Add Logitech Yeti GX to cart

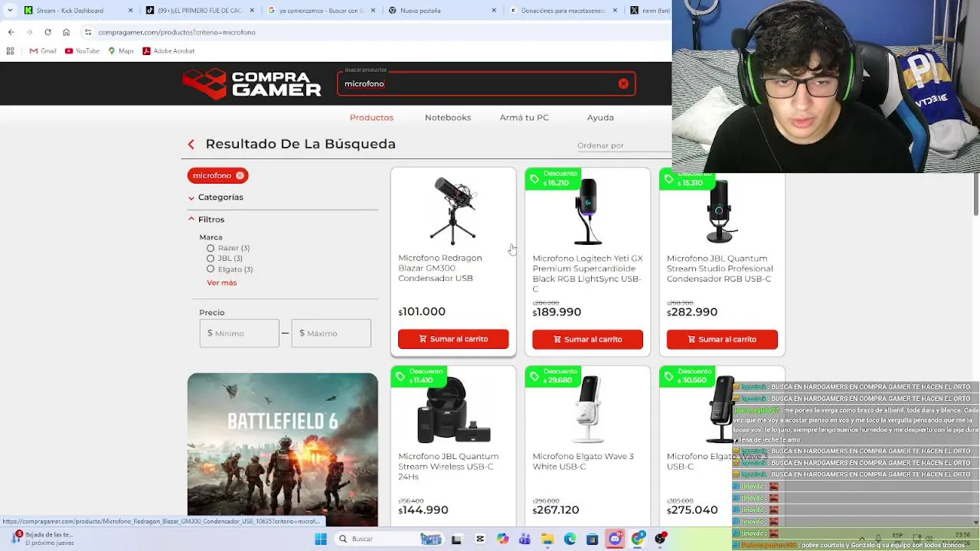coord(587,339)
